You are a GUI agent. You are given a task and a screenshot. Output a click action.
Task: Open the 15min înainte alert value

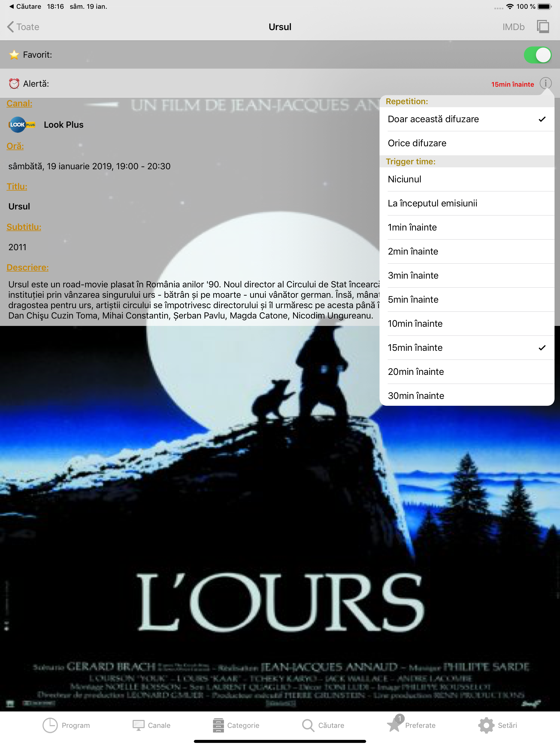point(512,84)
